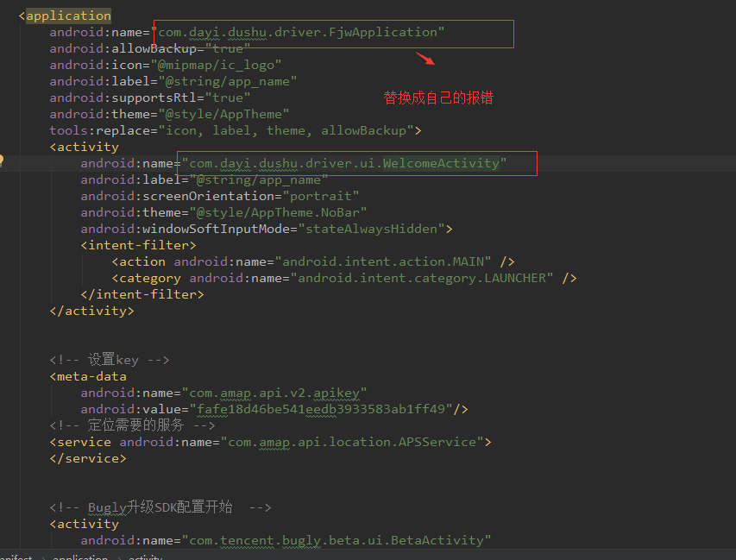
Task: Click the "定位需要的服务" comment line
Action: coord(132,425)
